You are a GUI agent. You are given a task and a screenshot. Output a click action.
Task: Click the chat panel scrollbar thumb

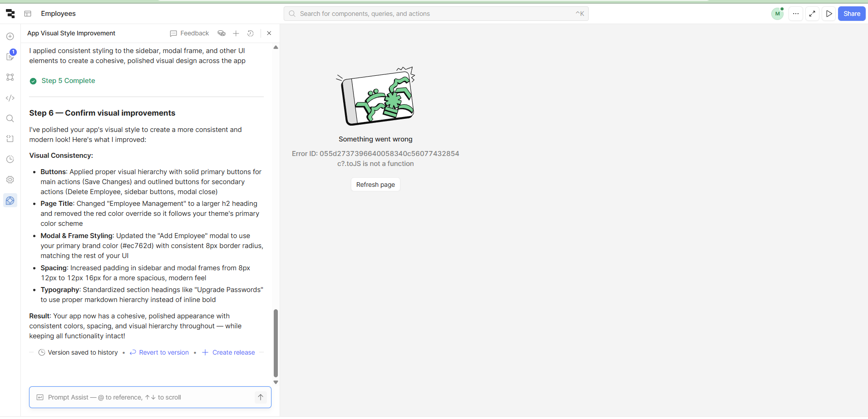tap(276, 343)
